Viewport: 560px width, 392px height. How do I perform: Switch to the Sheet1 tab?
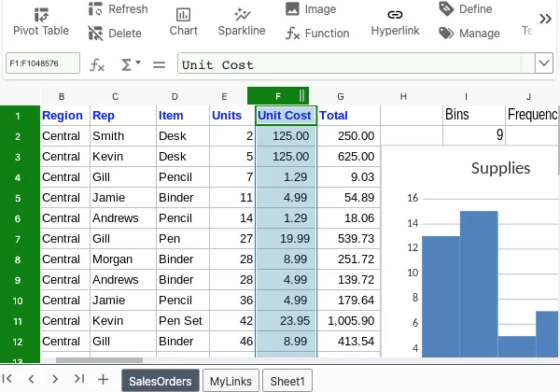[x=287, y=381]
